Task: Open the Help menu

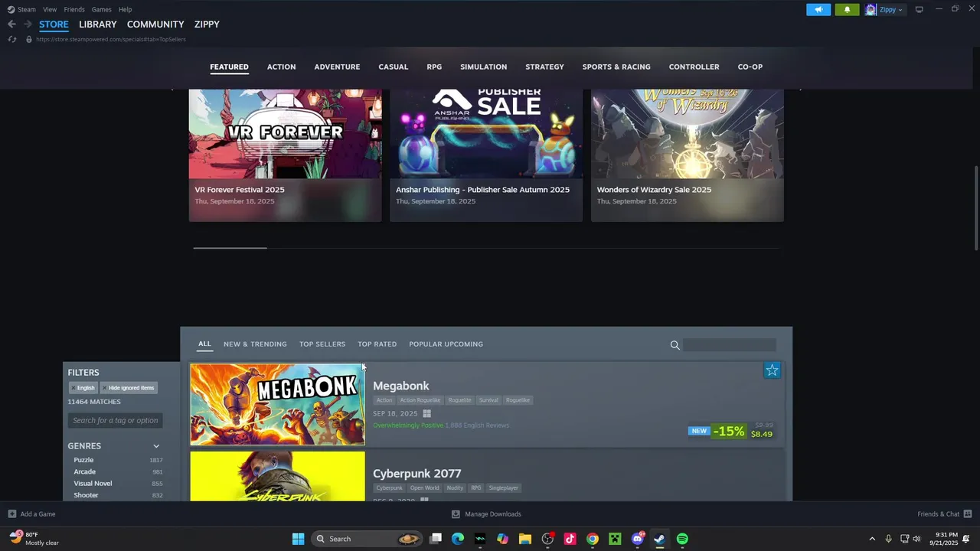Action: point(125,9)
